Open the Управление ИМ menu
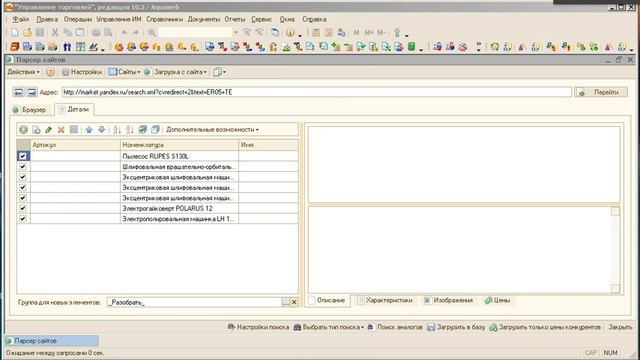 click(119, 19)
